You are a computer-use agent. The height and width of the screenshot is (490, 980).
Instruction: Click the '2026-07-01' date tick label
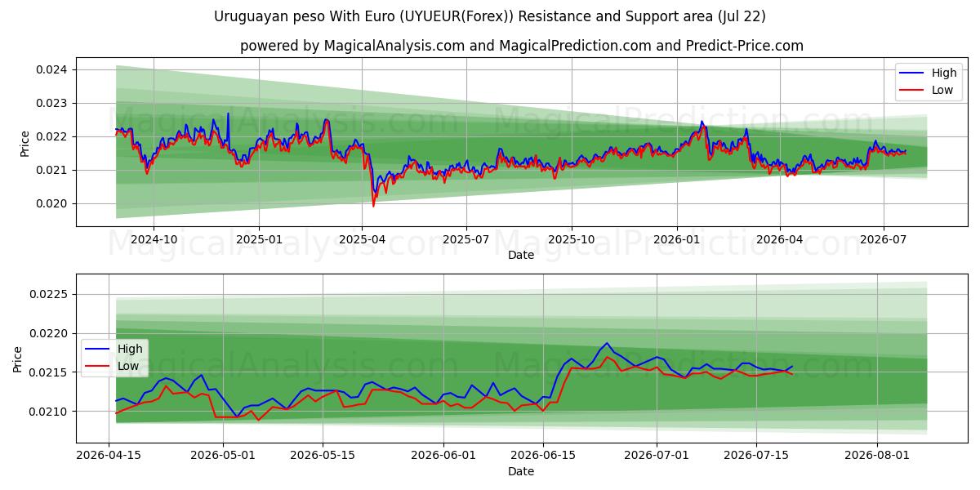pos(657,456)
